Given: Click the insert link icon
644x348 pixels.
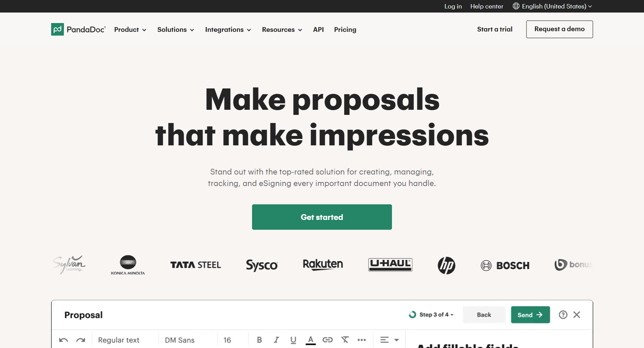Looking at the screenshot, I should pyautogui.click(x=327, y=340).
